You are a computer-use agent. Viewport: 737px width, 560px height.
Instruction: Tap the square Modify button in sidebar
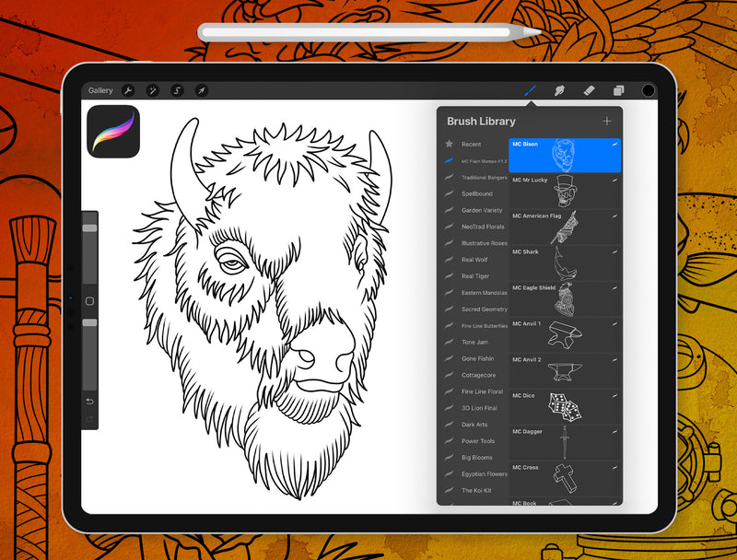coord(89,301)
